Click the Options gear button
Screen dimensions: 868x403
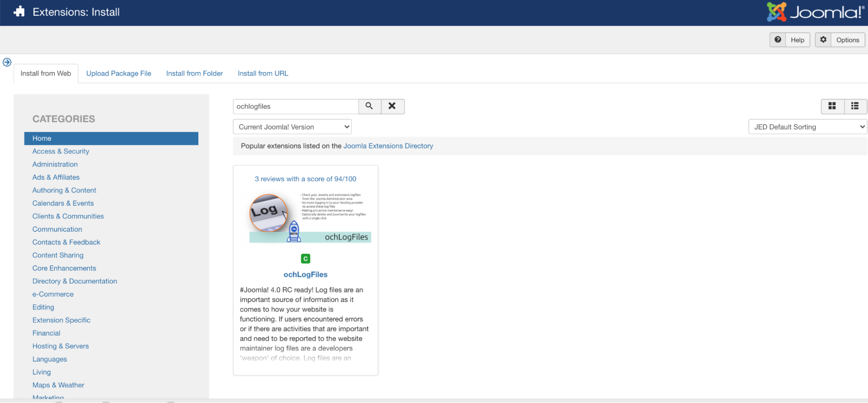click(x=840, y=40)
